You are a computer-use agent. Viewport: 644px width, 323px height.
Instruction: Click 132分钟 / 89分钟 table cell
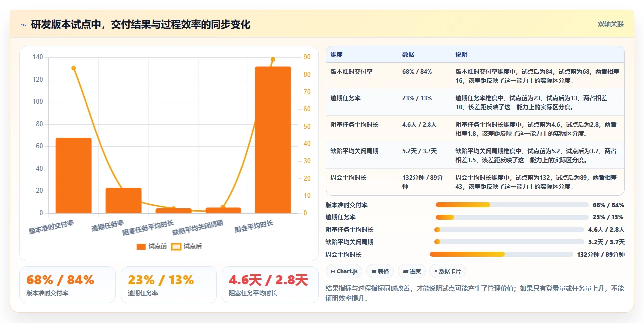click(424, 182)
